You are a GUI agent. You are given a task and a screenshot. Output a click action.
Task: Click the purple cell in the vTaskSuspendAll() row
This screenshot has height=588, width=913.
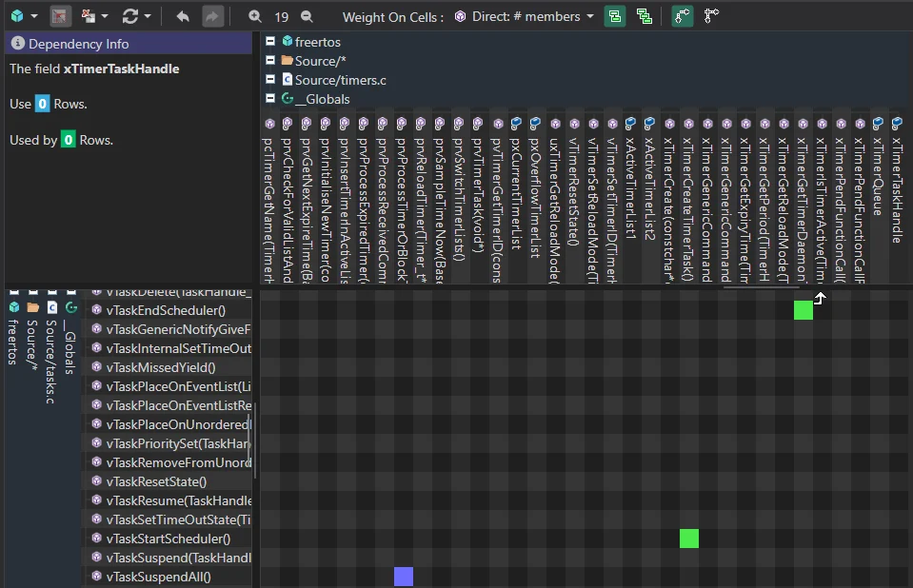(x=404, y=577)
